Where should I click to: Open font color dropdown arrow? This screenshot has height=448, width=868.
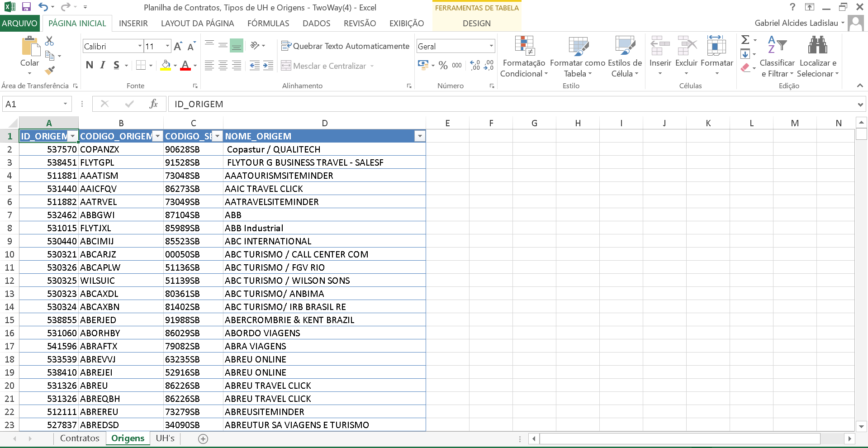click(195, 66)
